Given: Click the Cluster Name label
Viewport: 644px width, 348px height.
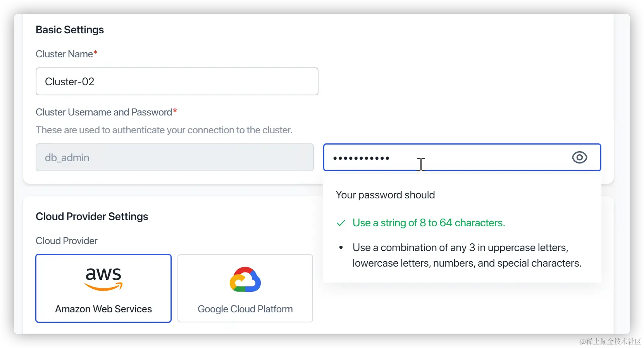Looking at the screenshot, I should 64,54.
